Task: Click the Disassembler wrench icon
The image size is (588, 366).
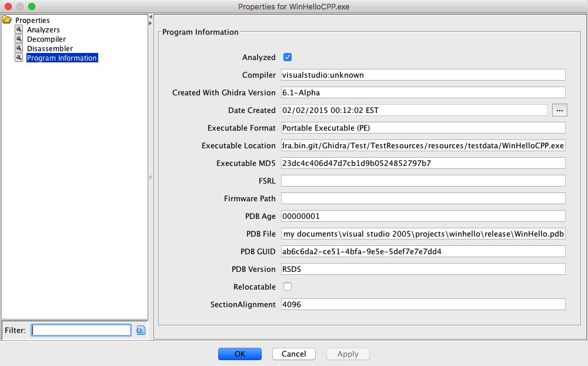Action: 19,48
